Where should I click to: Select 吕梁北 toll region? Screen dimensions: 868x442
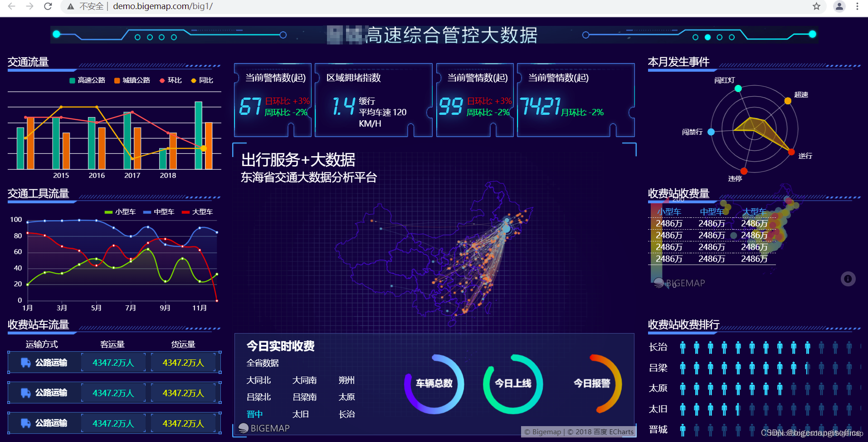258,397
